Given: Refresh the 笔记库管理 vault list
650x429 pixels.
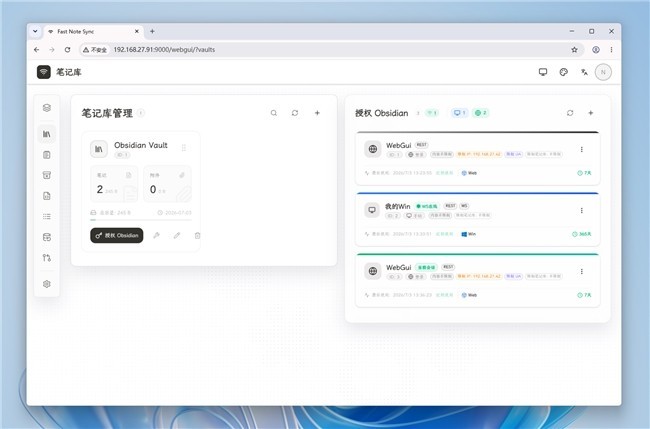Looking at the screenshot, I should tap(295, 113).
